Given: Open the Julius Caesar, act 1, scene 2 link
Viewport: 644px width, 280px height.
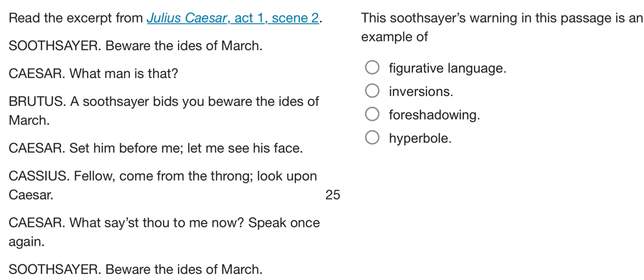Looking at the screenshot, I should [234, 18].
